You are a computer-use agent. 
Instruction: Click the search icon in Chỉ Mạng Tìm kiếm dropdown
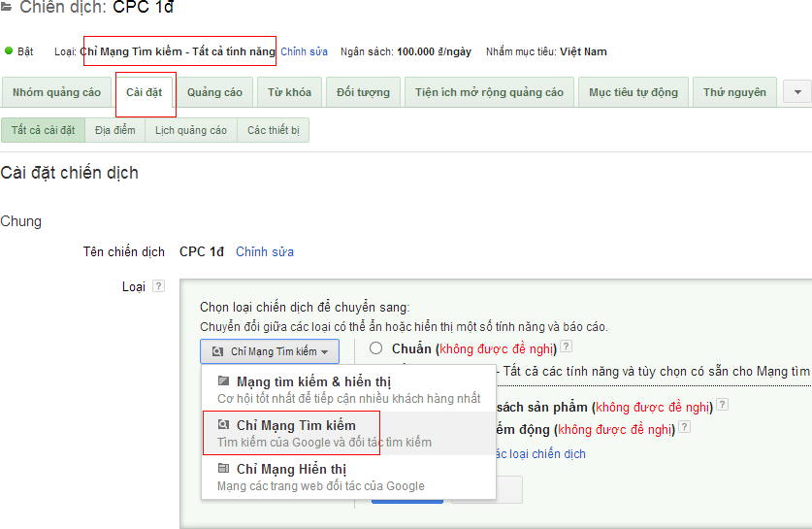(x=217, y=351)
